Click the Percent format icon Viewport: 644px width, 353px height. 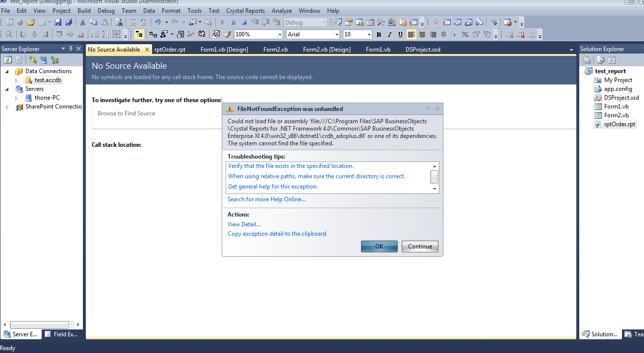coord(465,34)
